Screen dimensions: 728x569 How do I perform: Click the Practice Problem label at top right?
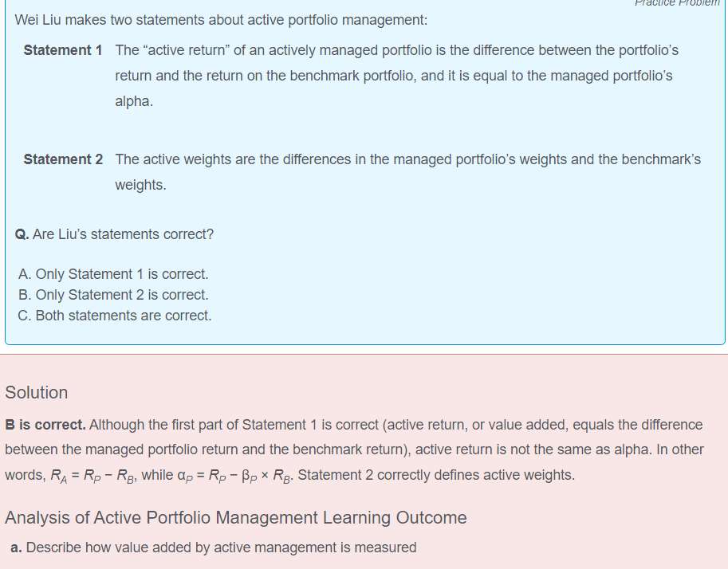(677, 2)
